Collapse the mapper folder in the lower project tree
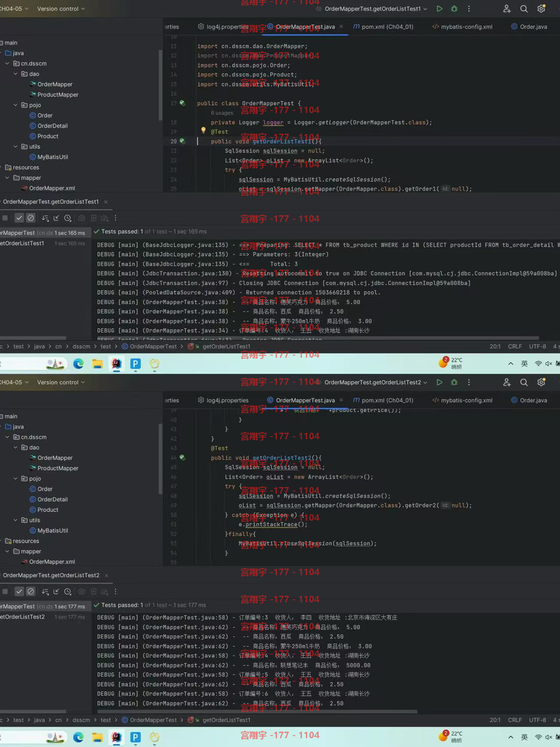Screen dimensions: 560x747 coord(7,551)
